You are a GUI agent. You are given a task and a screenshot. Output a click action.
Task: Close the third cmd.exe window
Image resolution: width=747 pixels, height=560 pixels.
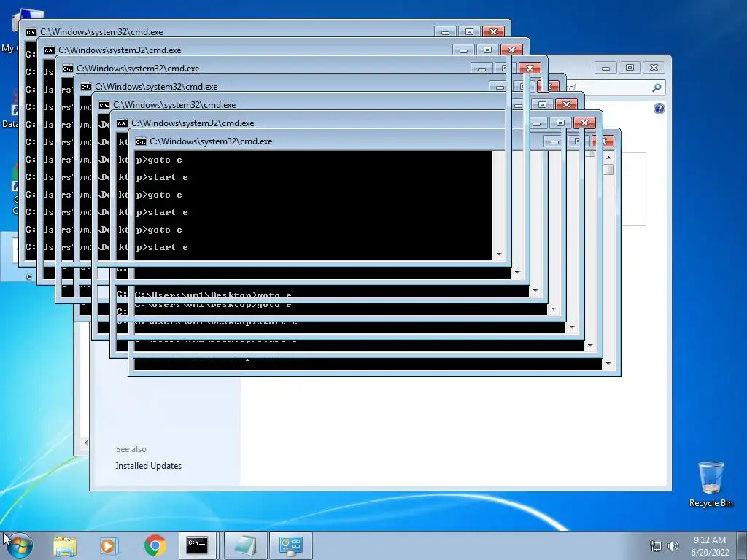[530, 68]
